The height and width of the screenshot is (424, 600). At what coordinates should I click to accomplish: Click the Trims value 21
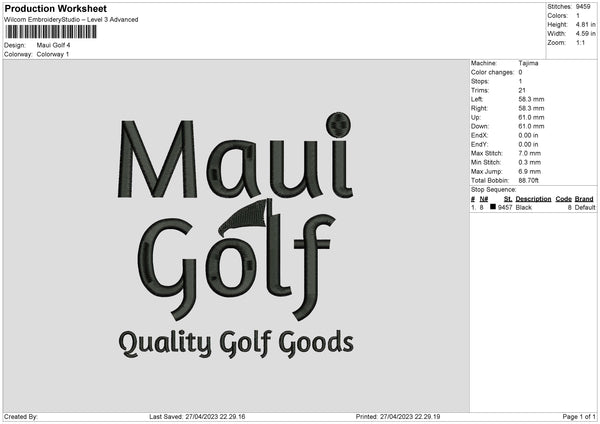[x=522, y=90]
